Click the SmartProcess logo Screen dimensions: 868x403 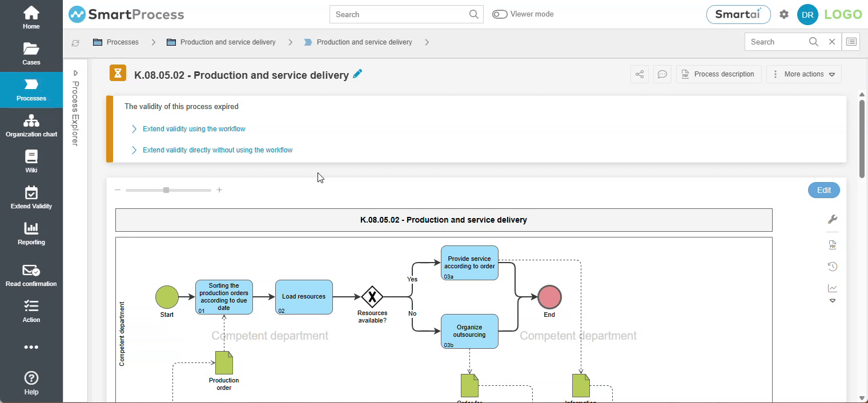126,15
